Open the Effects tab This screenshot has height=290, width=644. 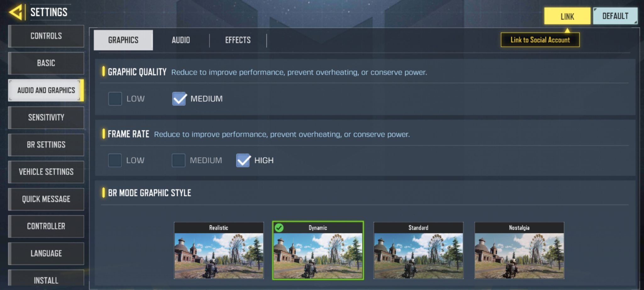[x=238, y=40]
